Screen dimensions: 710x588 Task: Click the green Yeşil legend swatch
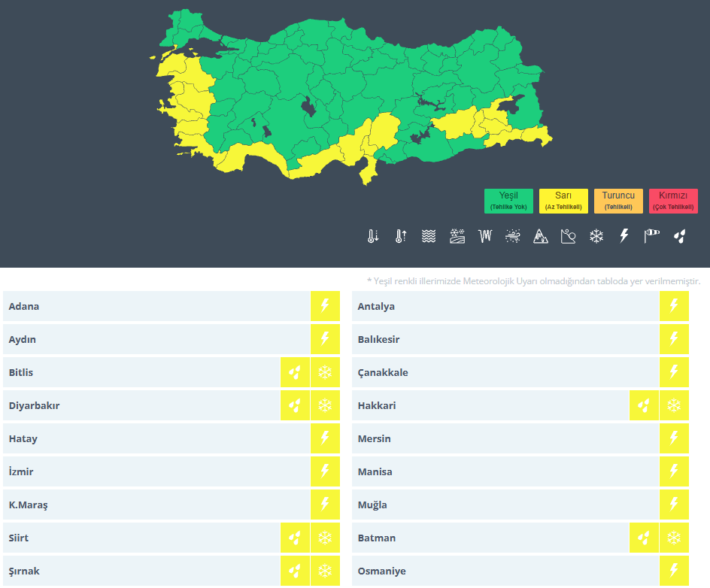pyautogui.click(x=508, y=201)
